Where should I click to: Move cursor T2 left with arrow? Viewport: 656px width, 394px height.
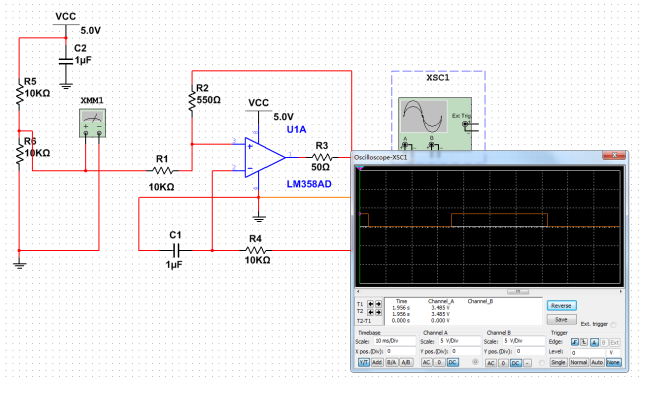(370, 312)
